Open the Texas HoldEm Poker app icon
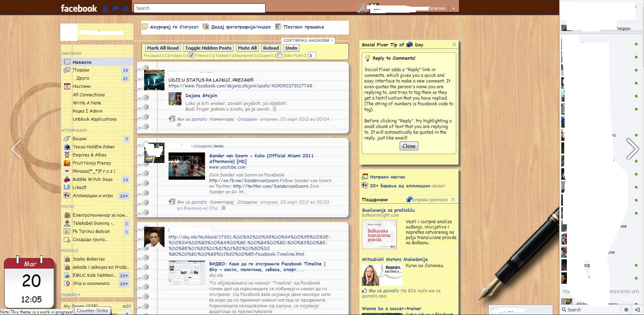The image size is (644, 315). 67,147
